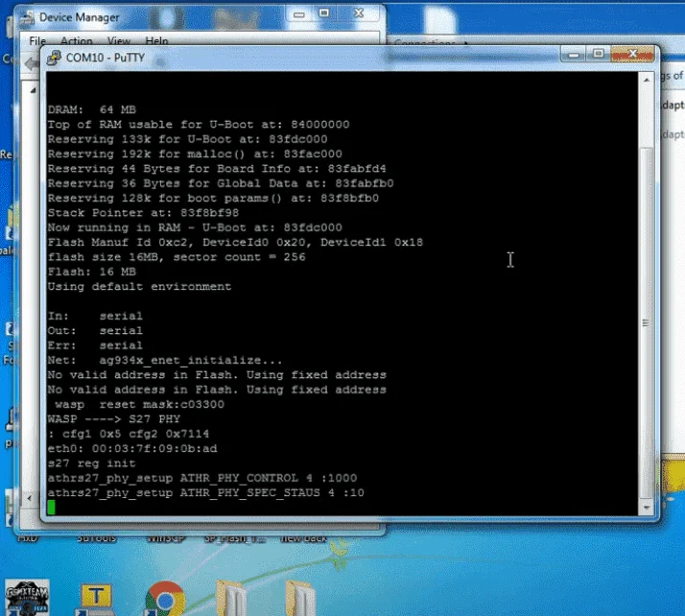Open Action menu in Device Manager

click(x=77, y=41)
